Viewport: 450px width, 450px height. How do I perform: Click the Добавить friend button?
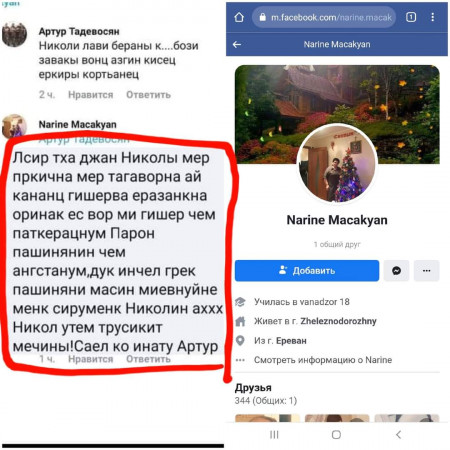[307, 271]
